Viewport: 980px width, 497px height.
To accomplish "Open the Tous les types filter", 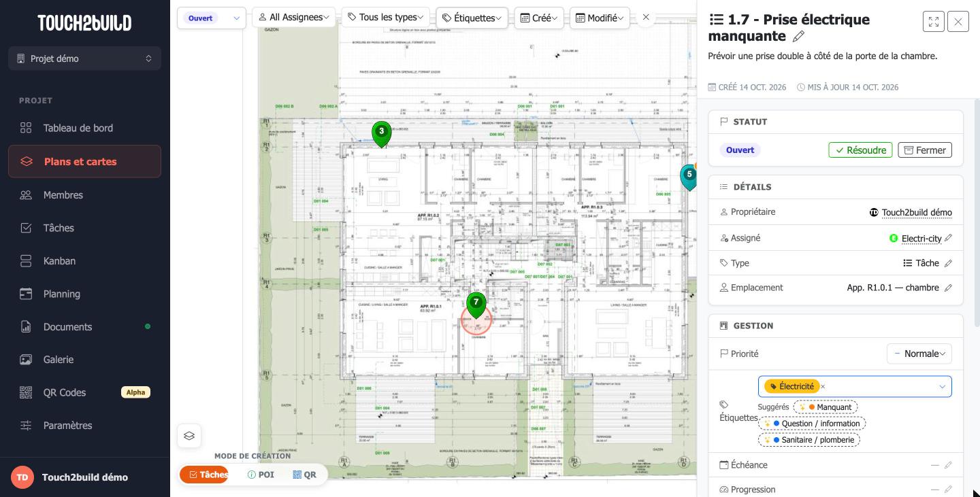I will click(x=386, y=18).
